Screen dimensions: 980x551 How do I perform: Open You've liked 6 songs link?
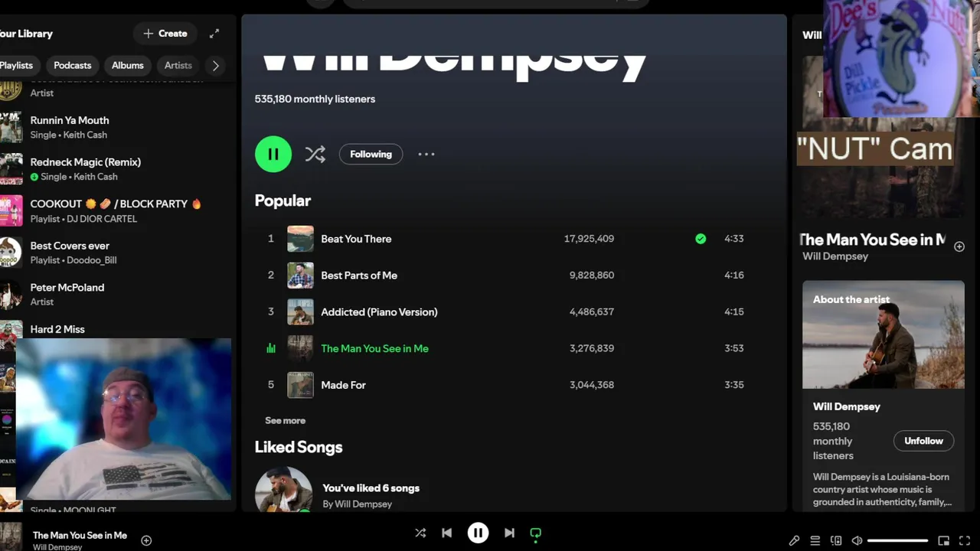[371, 488]
